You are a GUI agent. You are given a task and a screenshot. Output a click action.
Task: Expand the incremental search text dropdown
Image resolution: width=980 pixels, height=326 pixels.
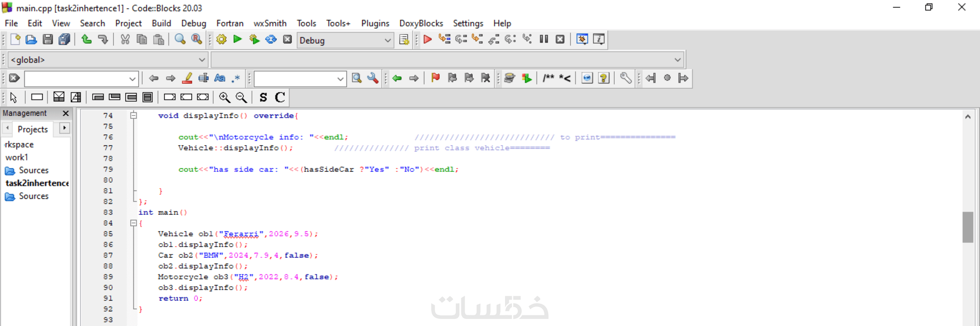pos(133,79)
